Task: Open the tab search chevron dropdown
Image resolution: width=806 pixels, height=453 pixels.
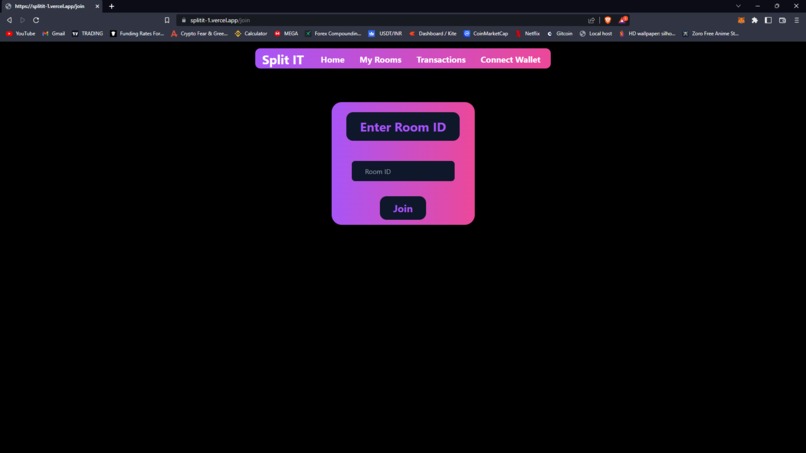Action: (738, 6)
